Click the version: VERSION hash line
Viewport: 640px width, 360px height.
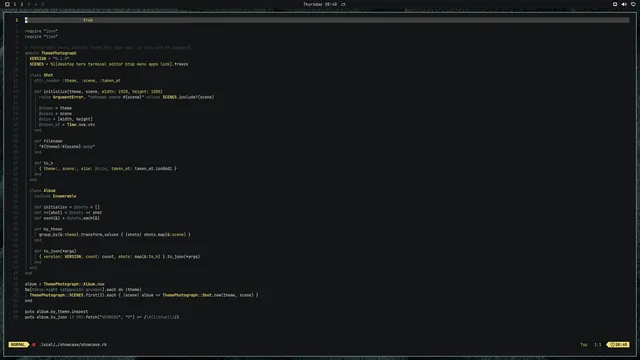coord(120,257)
